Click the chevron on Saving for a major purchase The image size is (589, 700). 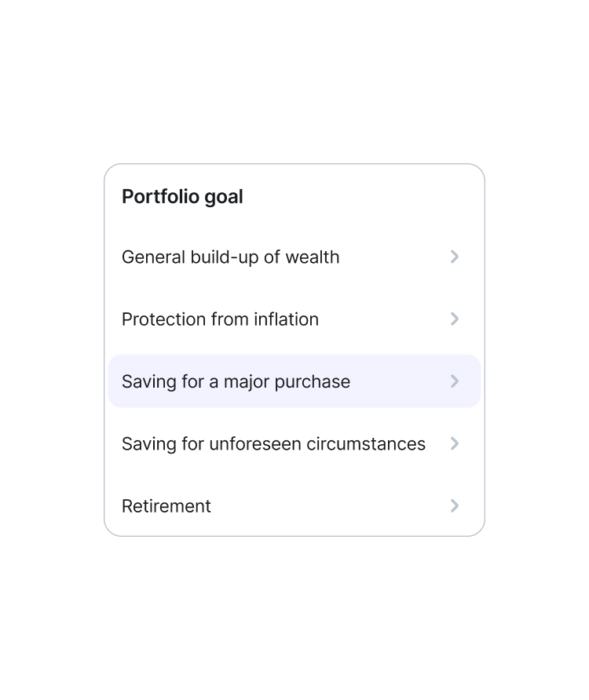(x=455, y=381)
